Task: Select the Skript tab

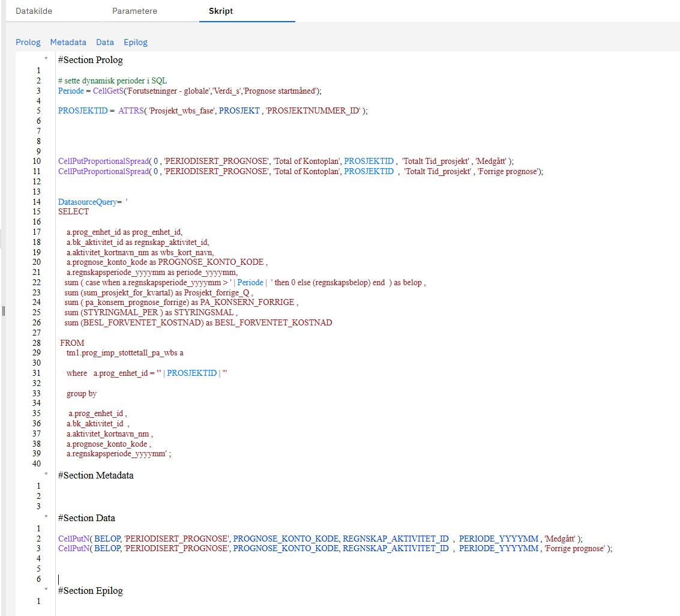Action: pos(221,11)
